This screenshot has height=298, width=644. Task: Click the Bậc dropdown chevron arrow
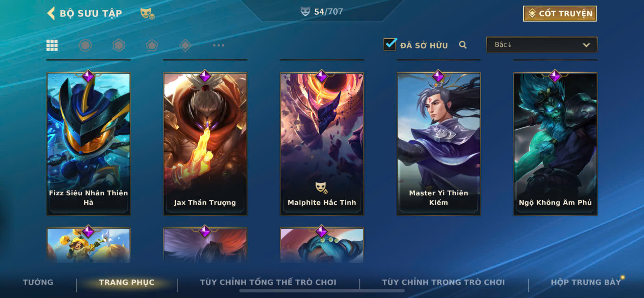pos(586,45)
